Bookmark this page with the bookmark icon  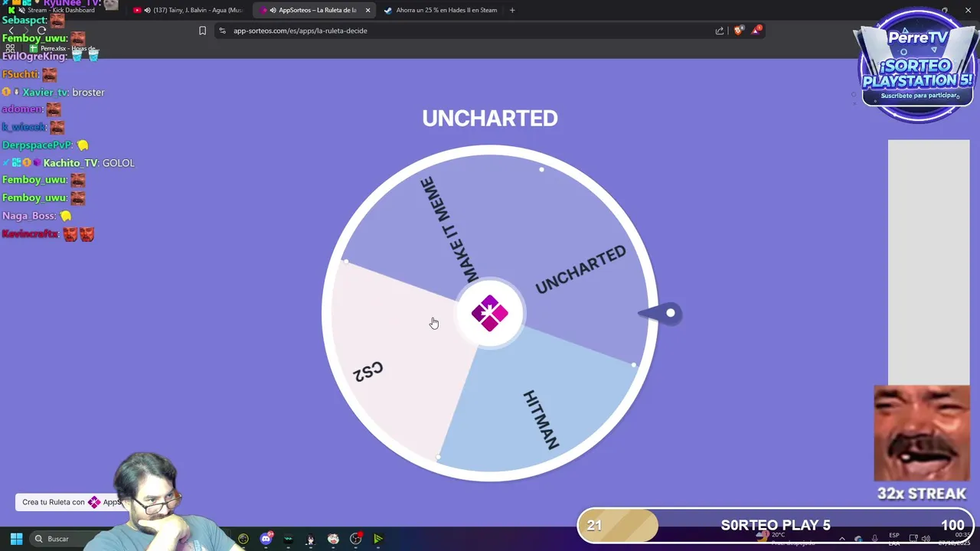pyautogui.click(x=202, y=31)
